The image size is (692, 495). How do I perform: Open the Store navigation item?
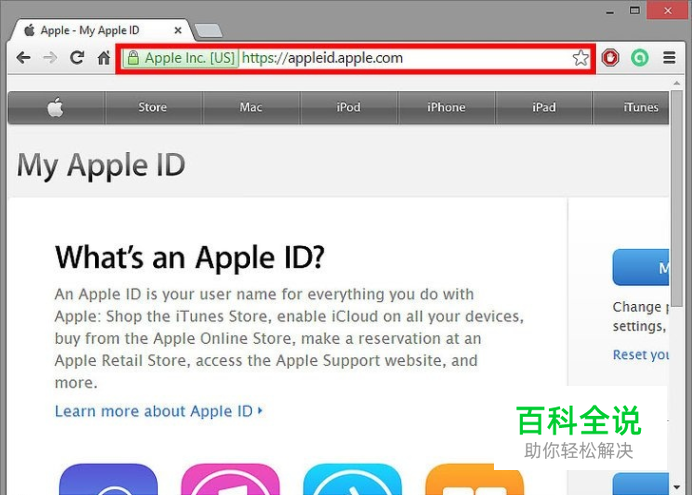pyautogui.click(x=153, y=107)
